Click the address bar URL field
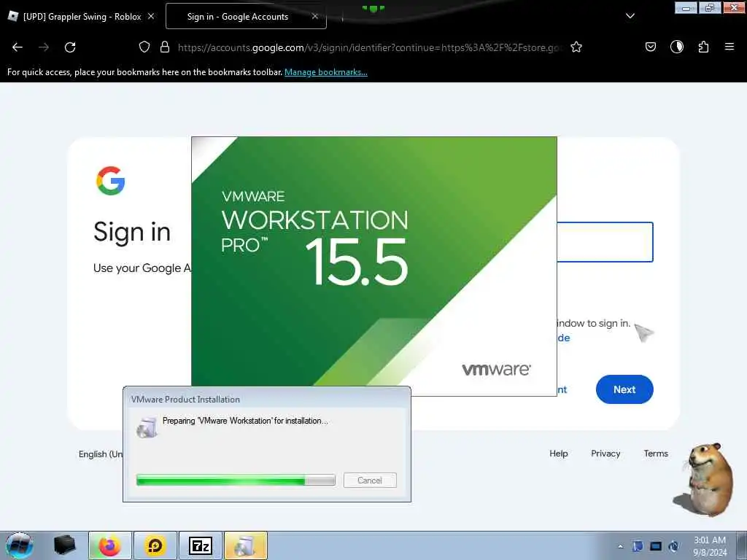Image resolution: width=747 pixels, height=560 pixels. click(x=370, y=47)
